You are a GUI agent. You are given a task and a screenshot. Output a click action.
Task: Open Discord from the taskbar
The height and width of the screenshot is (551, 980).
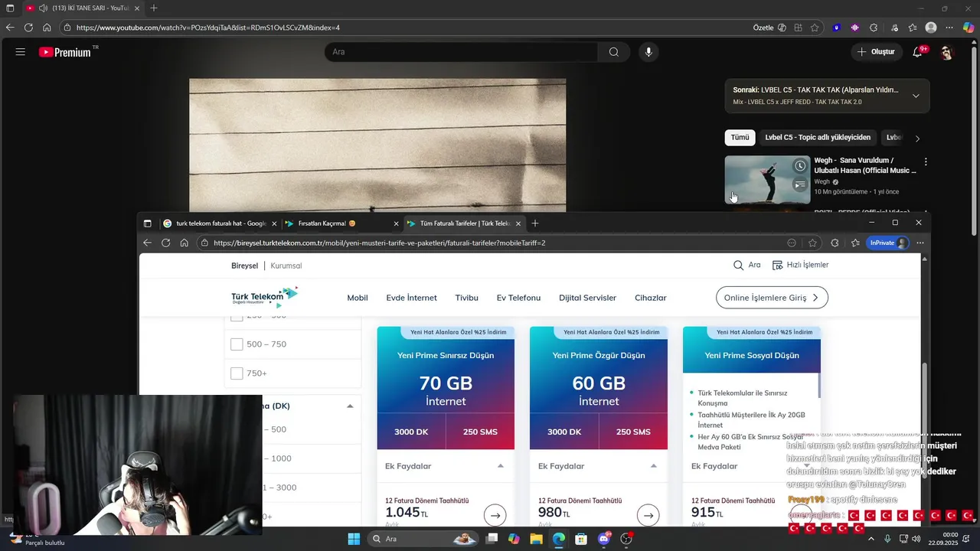pos(604,539)
